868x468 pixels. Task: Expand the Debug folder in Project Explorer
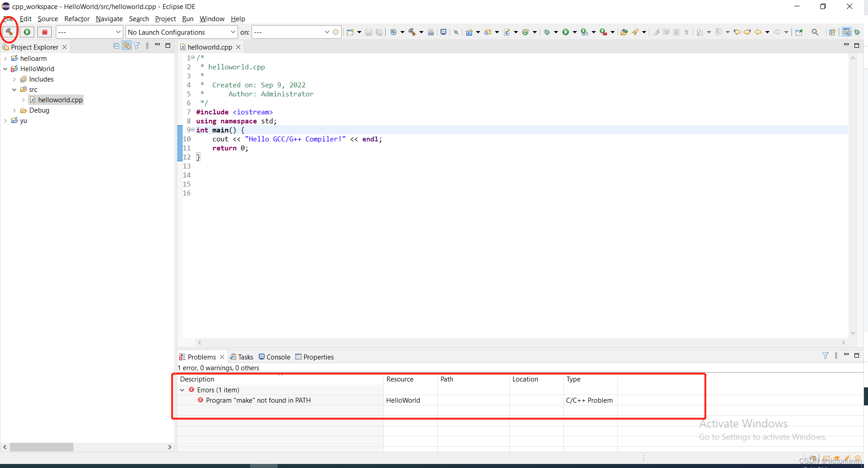[14, 110]
